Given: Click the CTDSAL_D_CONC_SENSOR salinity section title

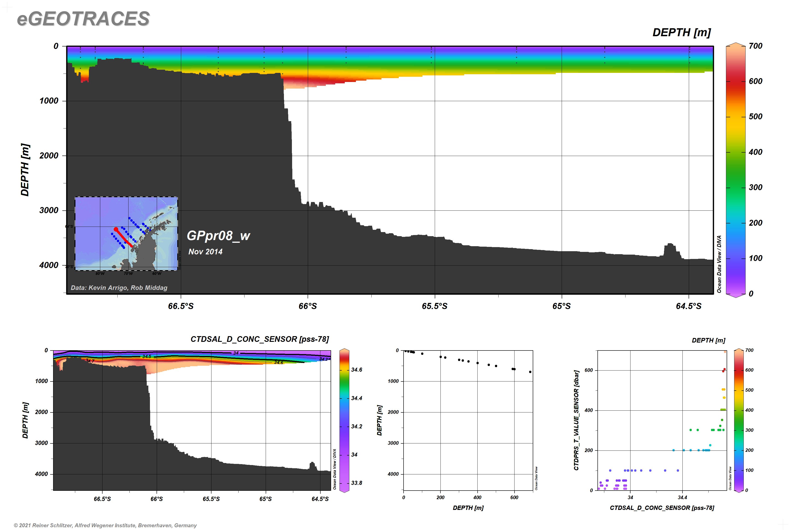Looking at the screenshot, I should click(x=259, y=339).
